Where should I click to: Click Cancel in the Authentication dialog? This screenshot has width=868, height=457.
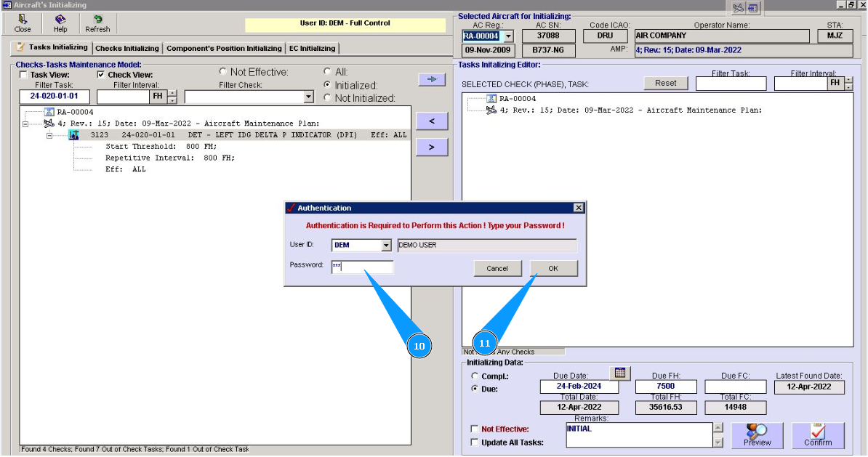497,268
